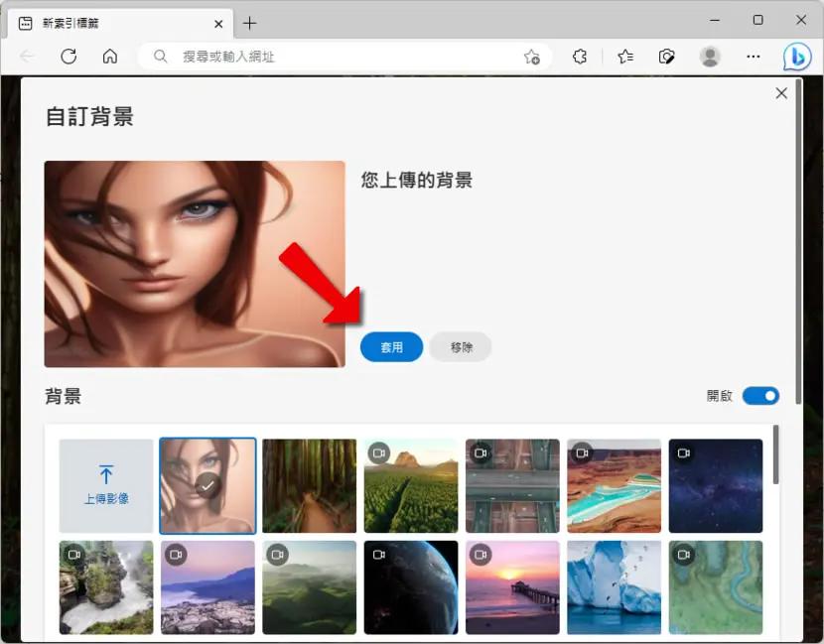Click the background gallery inner scrollbar
The image size is (824, 644).
(x=775, y=454)
